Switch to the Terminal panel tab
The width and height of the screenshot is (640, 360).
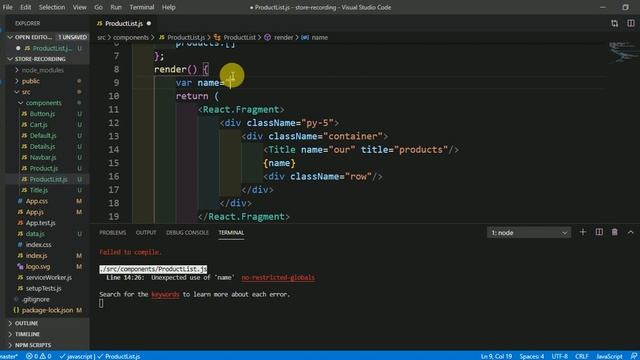[231, 233]
